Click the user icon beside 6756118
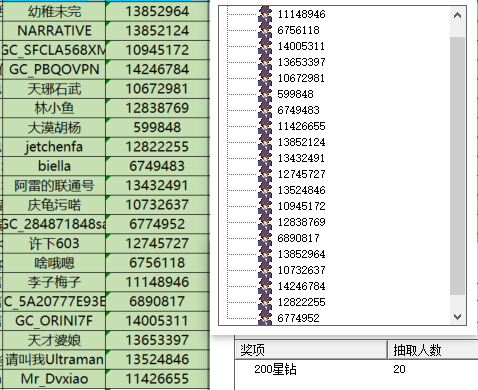478x390 pixels. [265, 30]
